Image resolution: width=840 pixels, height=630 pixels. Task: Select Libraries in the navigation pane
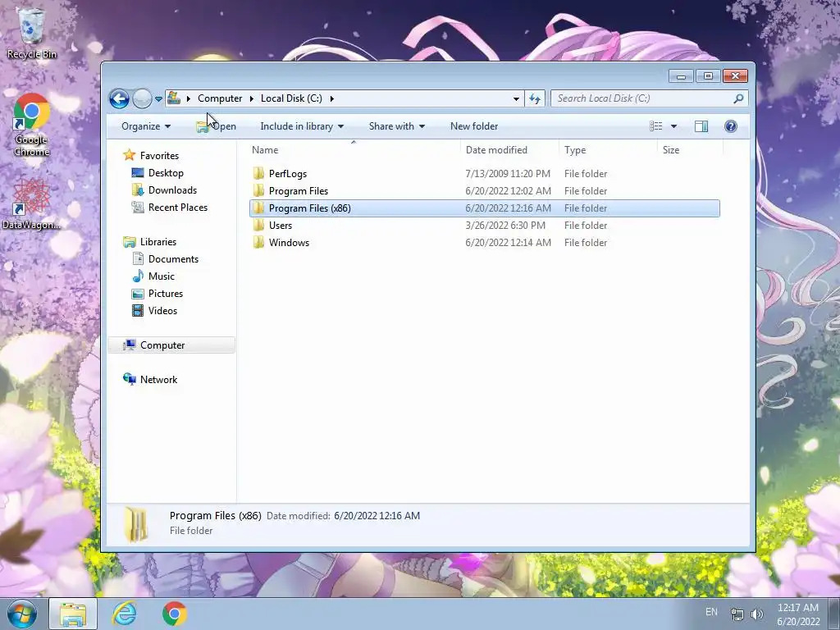click(x=157, y=242)
